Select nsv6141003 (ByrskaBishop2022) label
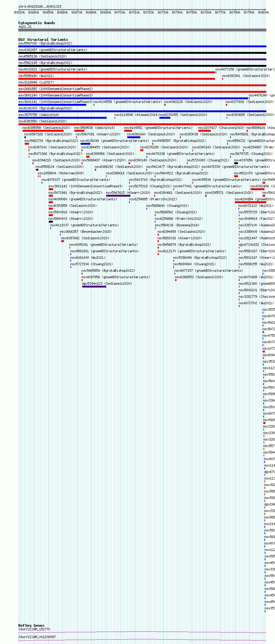 pyautogui.click(x=45, y=108)
